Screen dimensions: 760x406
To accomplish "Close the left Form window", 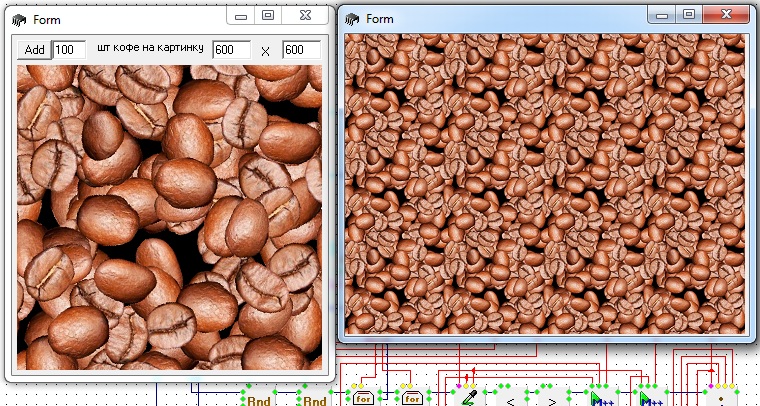I will (305, 16).
